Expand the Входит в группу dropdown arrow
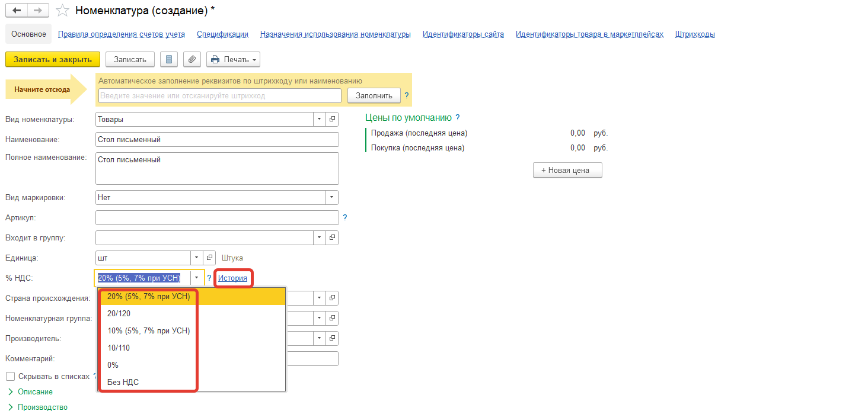The height and width of the screenshot is (411, 868). pos(320,237)
